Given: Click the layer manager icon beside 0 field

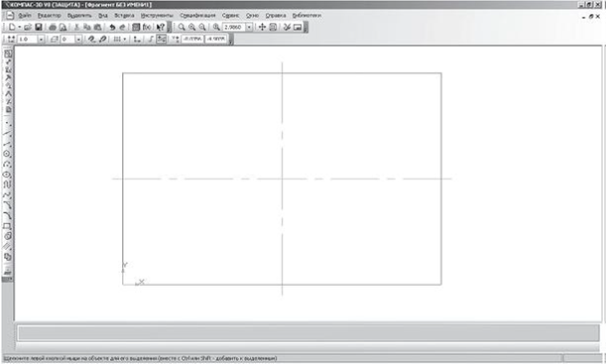Looking at the screenshot, I should click(55, 39).
